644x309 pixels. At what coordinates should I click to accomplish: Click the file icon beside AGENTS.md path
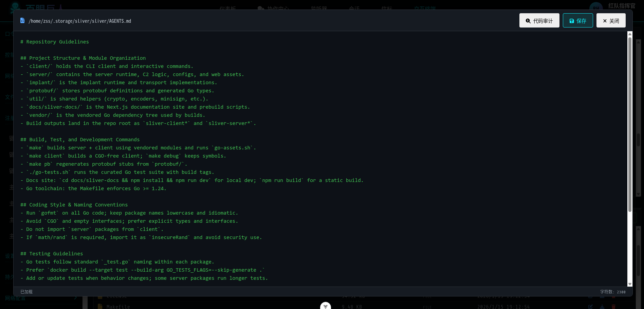click(22, 21)
